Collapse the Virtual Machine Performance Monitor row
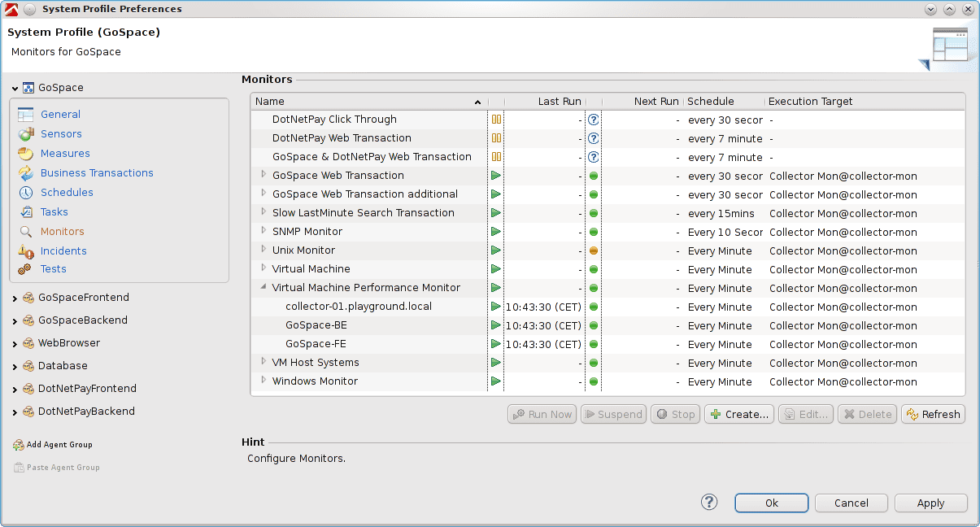Image resolution: width=980 pixels, height=527 pixels. click(x=263, y=287)
